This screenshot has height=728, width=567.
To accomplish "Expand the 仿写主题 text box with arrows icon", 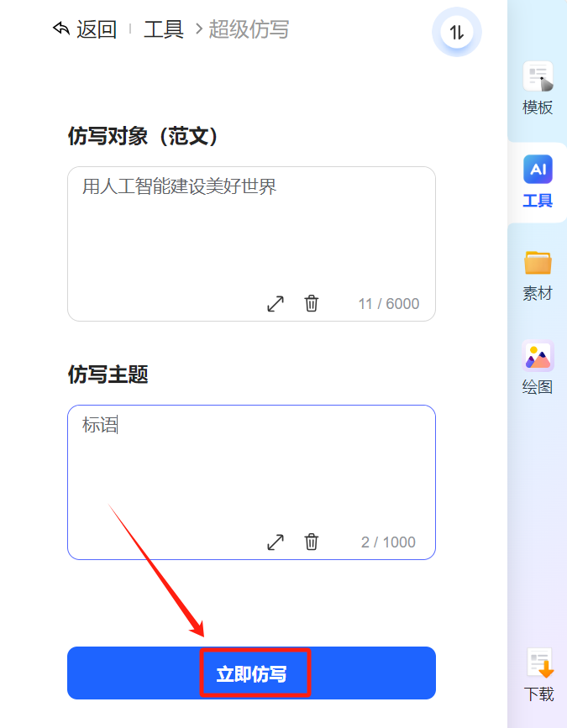I will 276,542.
